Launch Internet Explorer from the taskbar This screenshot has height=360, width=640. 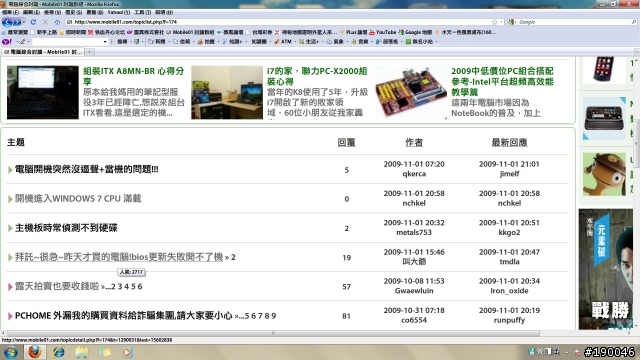point(58,352)
